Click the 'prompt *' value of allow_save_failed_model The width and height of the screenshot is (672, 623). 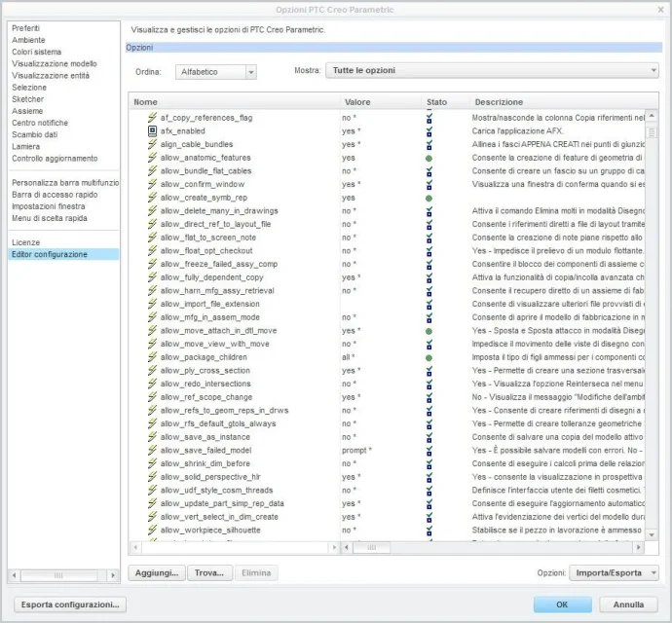click(x=356, y=450)
